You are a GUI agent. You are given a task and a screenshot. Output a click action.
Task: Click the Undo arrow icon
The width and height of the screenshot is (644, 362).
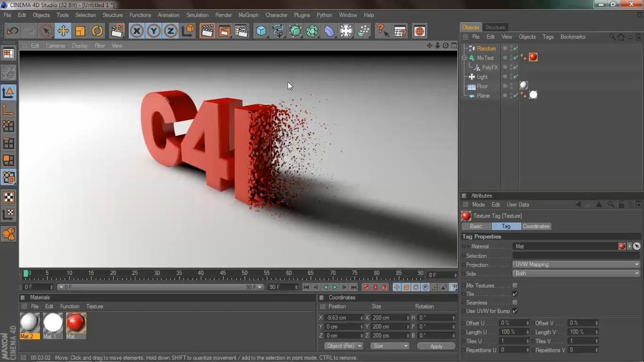12,31
